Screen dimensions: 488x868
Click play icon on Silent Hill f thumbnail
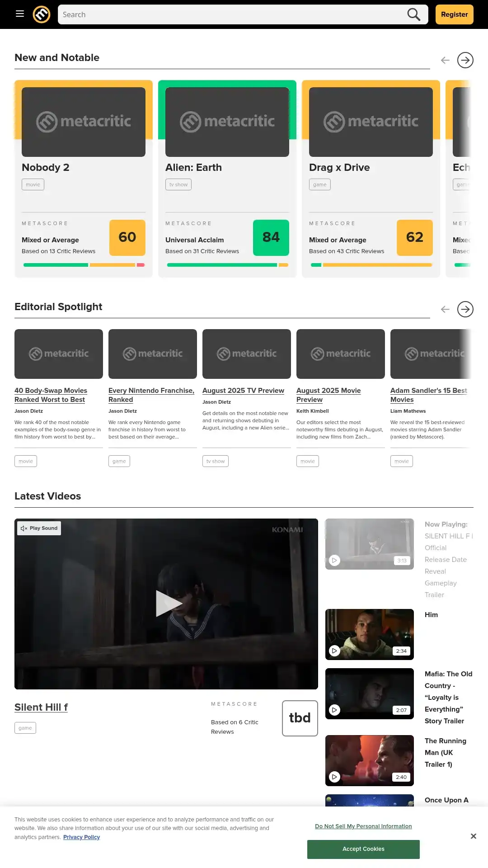pos(334,561)
